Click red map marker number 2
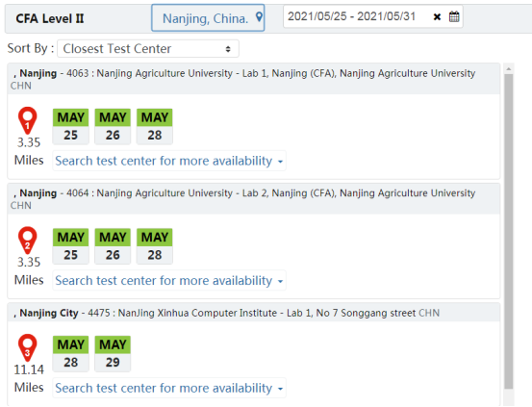 pos(28,241)
